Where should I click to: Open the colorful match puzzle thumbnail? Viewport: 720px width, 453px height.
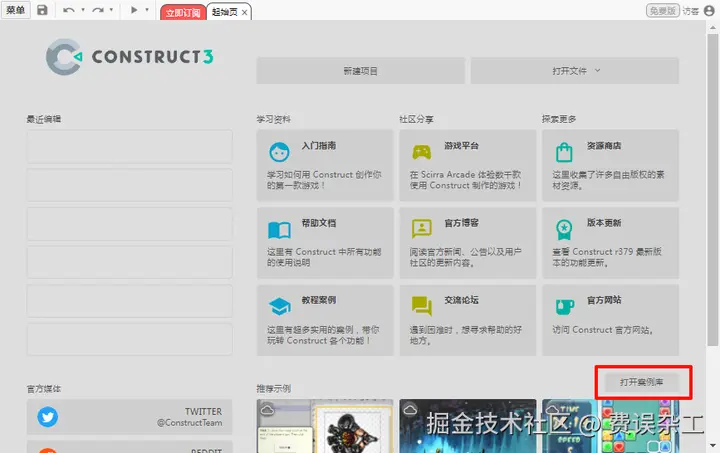point(610,426)
